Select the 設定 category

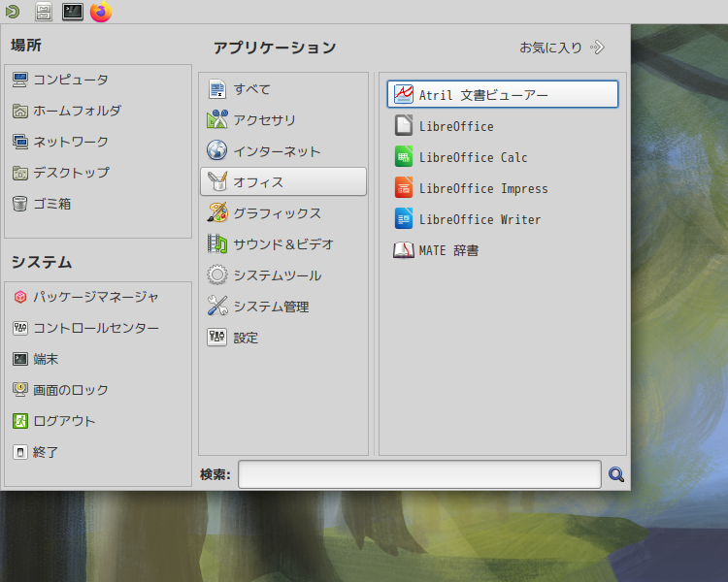pyautogui.click(x=283, y=338)
